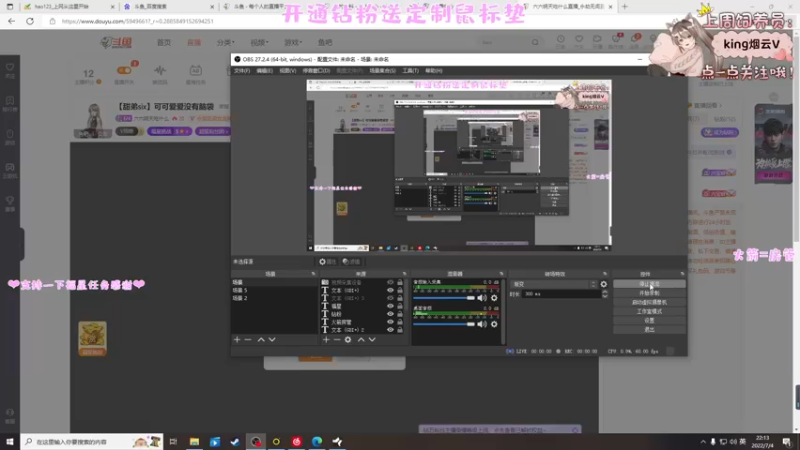Remove selected scene with minus icon
Screen dimensions: 800x450
tap(248, 340)
